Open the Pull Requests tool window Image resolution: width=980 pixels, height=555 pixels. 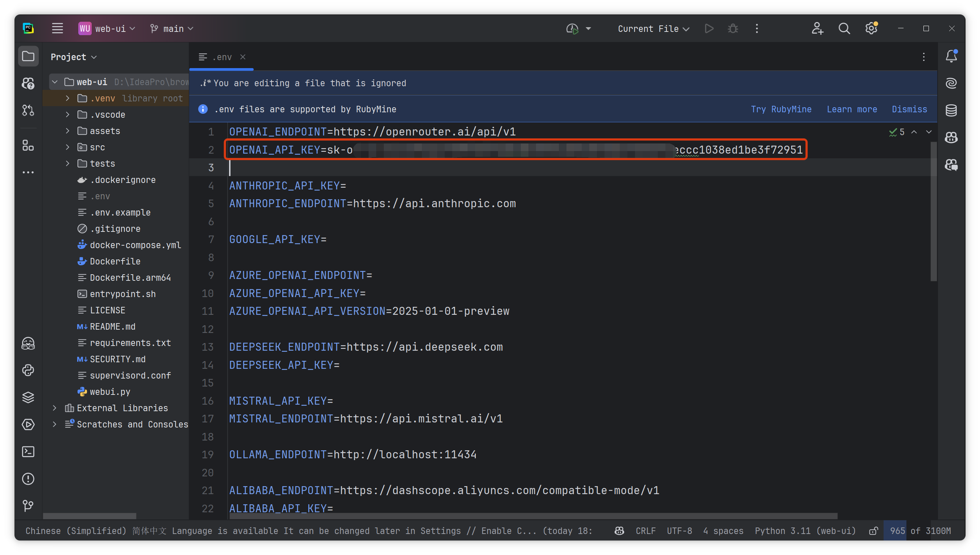coord(28,110)
